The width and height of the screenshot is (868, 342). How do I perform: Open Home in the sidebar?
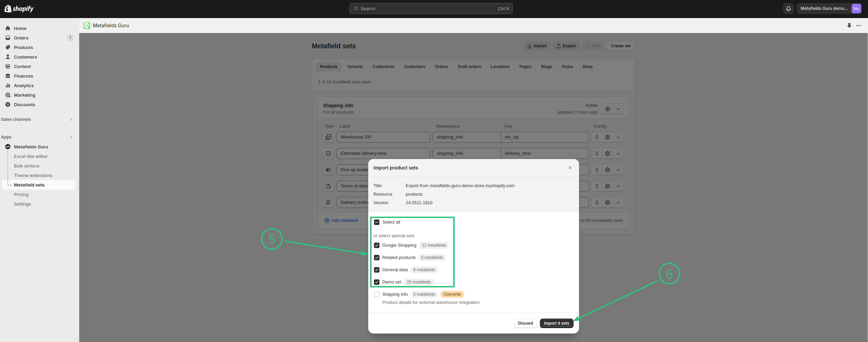(x=20, y=28)
